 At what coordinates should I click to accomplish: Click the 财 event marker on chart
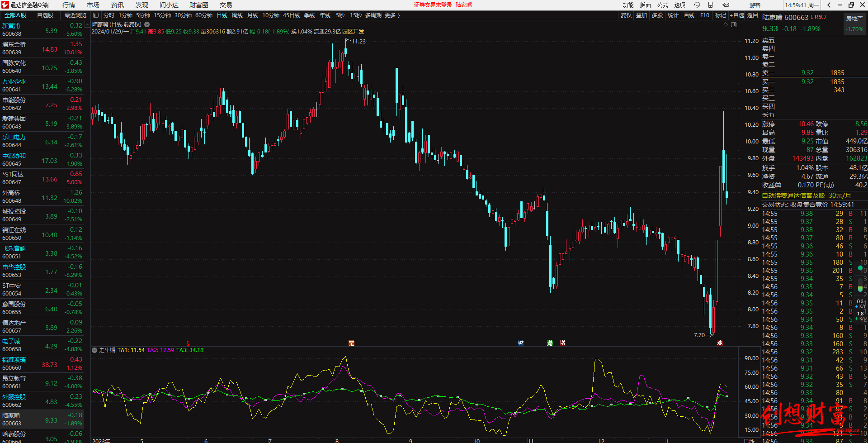521,343
